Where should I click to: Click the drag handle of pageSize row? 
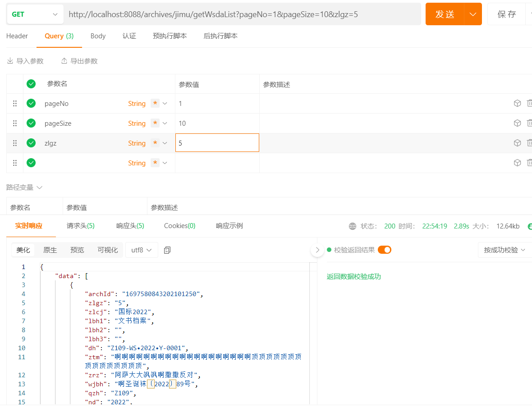(15, 123)
